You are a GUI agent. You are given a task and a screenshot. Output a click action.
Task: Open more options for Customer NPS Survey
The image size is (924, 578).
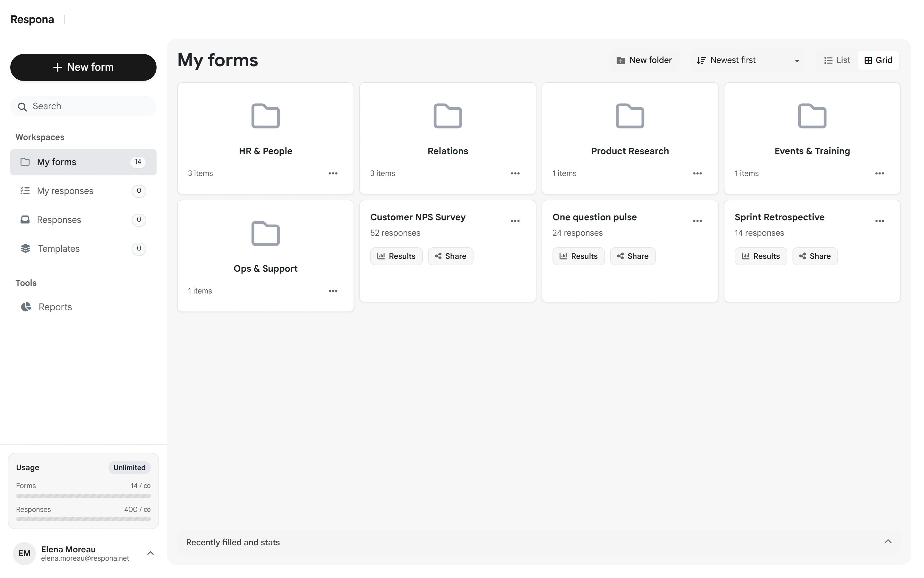[x=515, y=221]
